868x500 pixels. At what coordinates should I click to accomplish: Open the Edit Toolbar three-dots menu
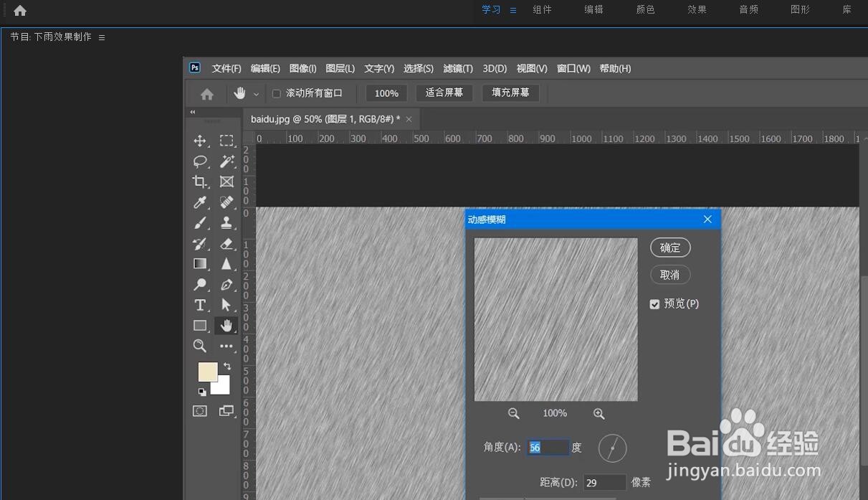coord(226,346)
